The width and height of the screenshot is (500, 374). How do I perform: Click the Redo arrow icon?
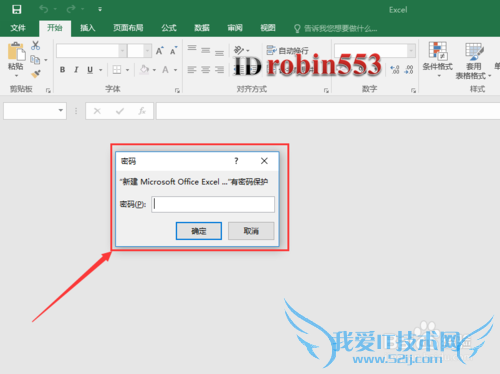(x=71, y=9)
